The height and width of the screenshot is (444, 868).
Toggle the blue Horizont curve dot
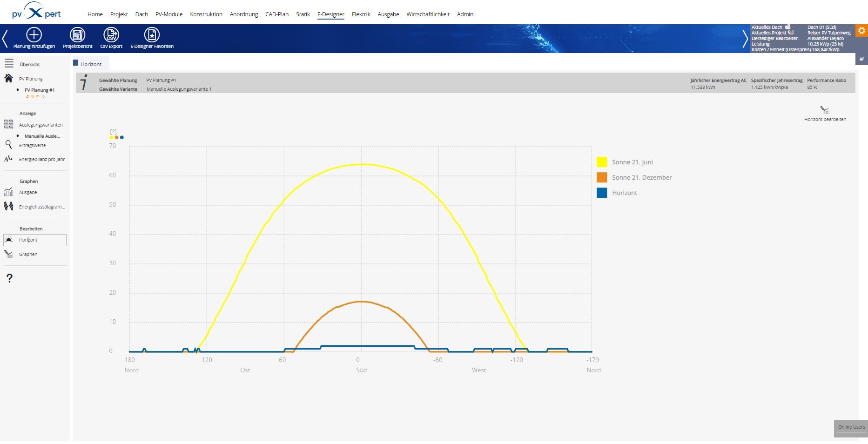point(122,137)
